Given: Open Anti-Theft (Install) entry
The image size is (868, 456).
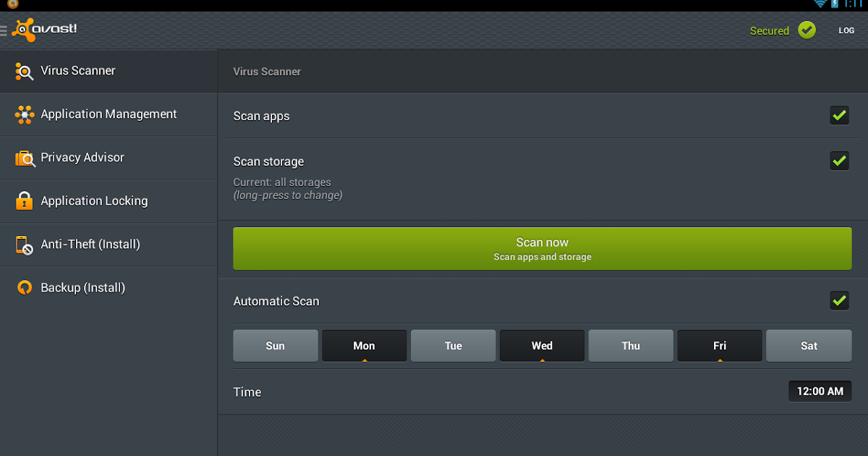Looking at the screenshot, I should pyautogui.click(x=109, y=245).
